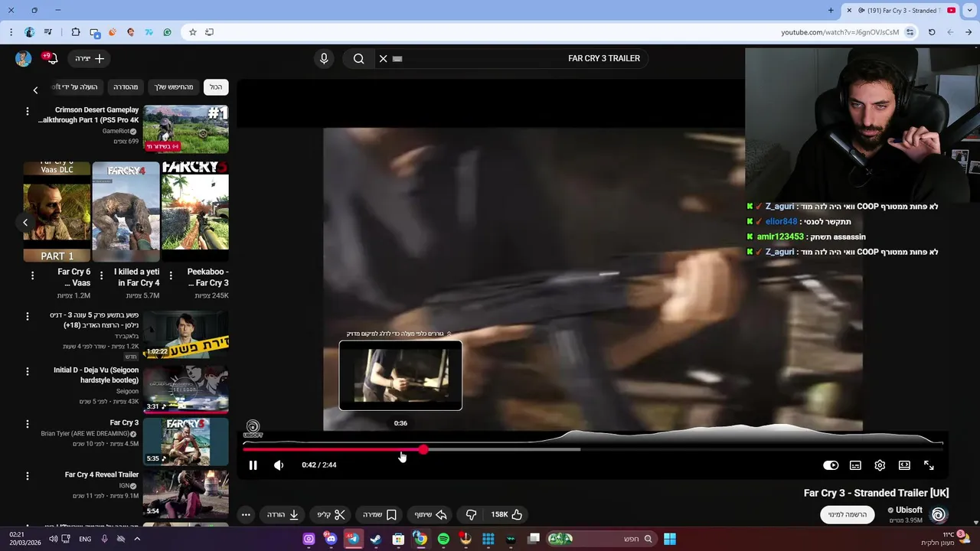980x551 pixels.
Task: Open the 'Peekaboo - Far Cry 3' short
Action: pos(194,211)
